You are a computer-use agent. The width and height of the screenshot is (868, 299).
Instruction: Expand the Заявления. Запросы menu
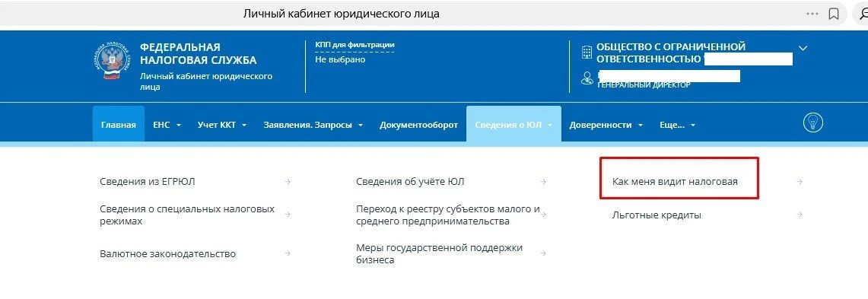point(313,125)
